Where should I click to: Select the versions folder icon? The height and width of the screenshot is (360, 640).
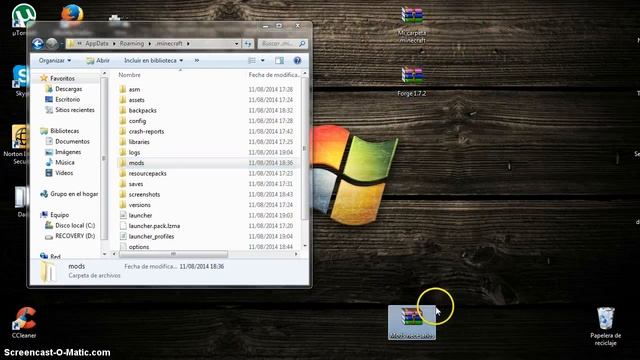click(x=123, y=205)
